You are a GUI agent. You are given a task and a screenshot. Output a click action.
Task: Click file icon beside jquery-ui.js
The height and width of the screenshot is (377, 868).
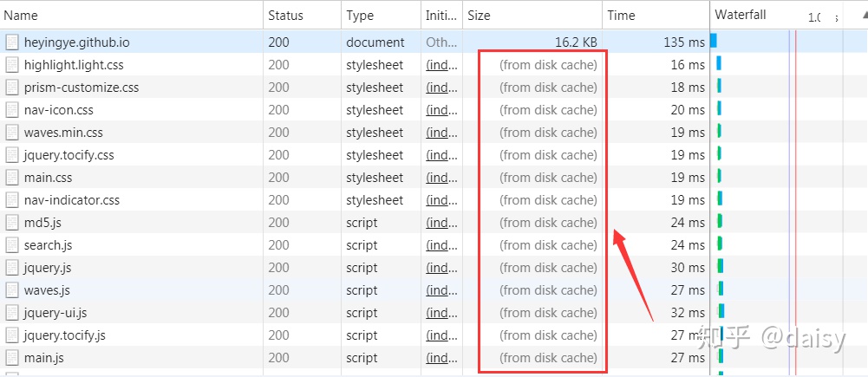coord(12,313)
